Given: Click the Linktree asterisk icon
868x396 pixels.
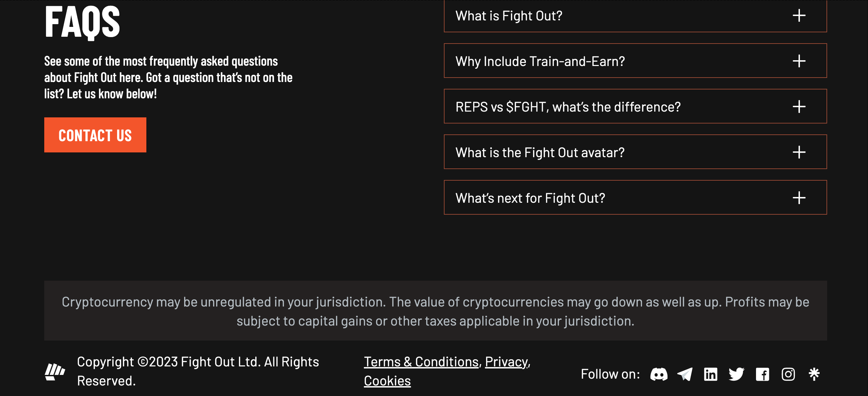Looking at the screenshot, I should (814, 374).
